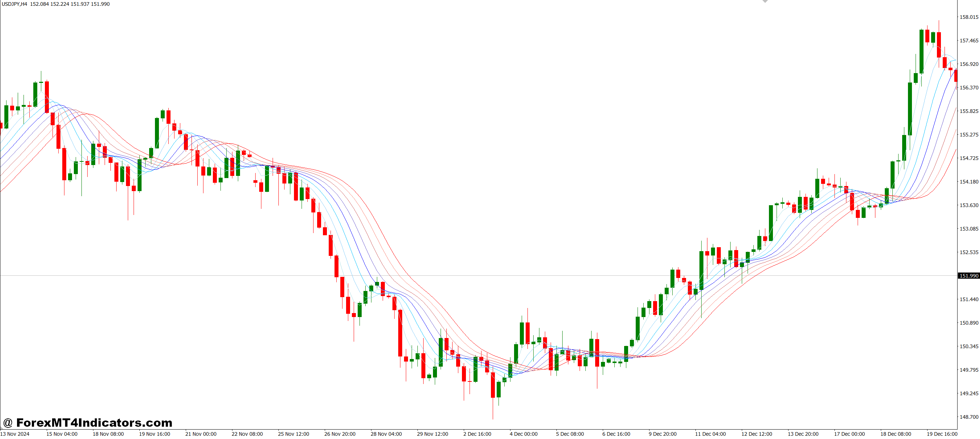Click the 150.345 price scale value
Viewport: 980px width, 439px height.
click(x=968, y=346)
